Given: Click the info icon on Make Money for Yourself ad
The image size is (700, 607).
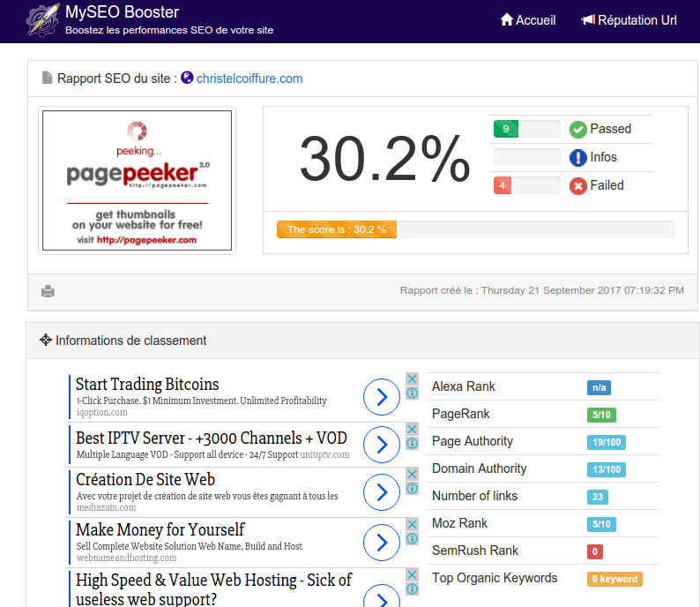Looking at the screenshot, I should coord(412,539).
